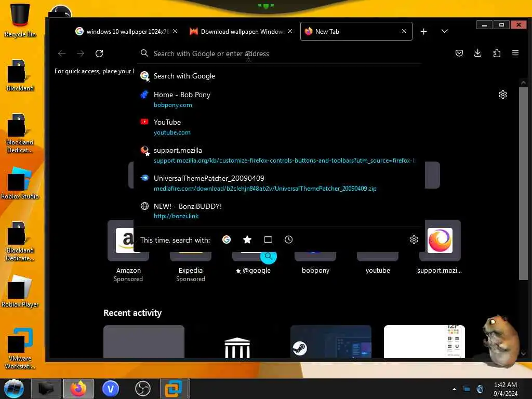532x399 pixels.
Task: Search this time in open Tabs
Action: click(x=268, y=240)
